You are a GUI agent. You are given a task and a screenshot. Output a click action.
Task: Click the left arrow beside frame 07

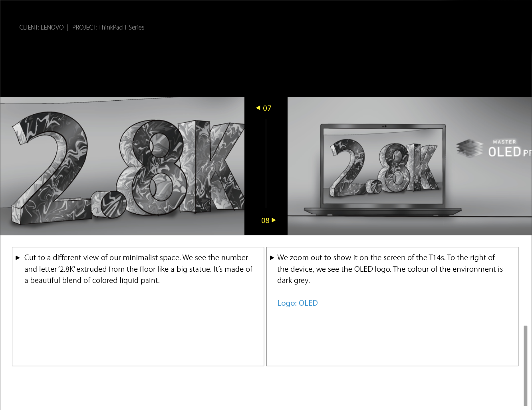click(x=258, y=108)
